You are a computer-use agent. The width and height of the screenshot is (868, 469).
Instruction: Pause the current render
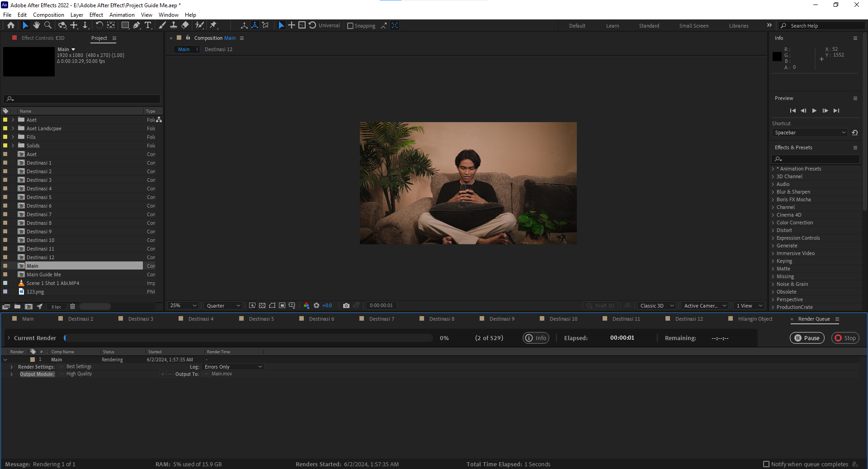807,338
